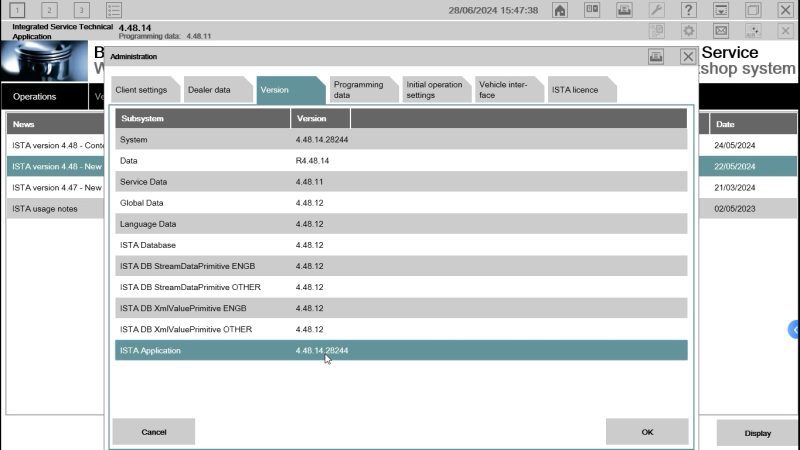Click operation step 3 icon
This screenshot has height=450, width=800.
coord(82,10)
